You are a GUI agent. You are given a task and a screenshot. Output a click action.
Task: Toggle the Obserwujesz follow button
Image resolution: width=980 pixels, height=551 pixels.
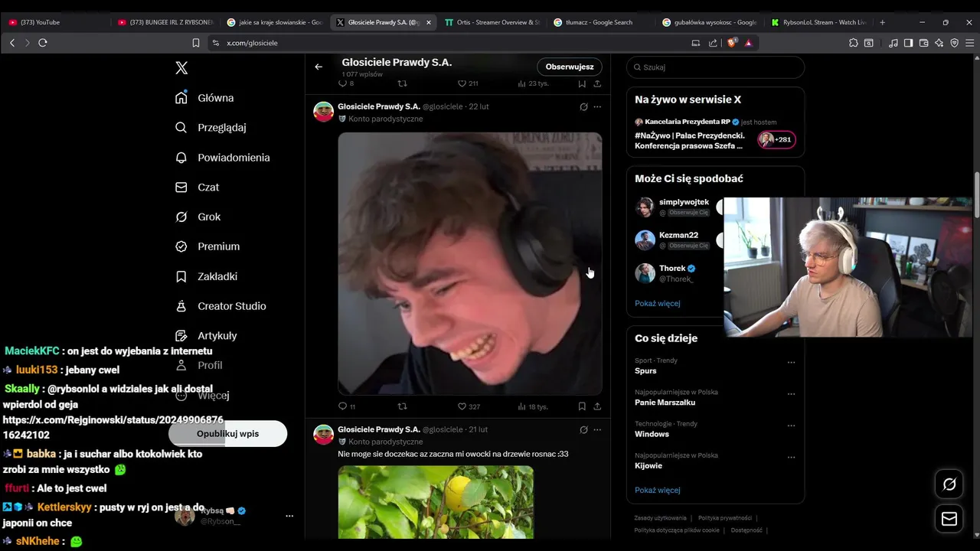point(570,67)
